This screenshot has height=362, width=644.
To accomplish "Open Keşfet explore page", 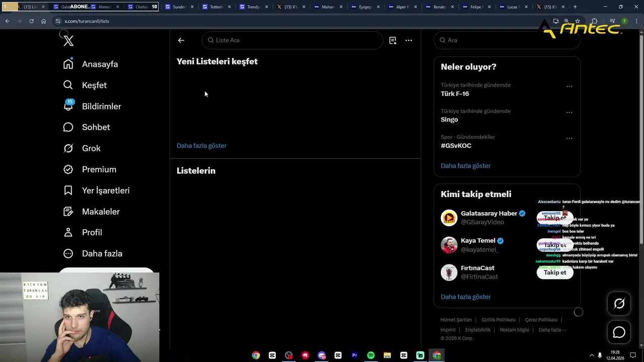I will point(85,85).
